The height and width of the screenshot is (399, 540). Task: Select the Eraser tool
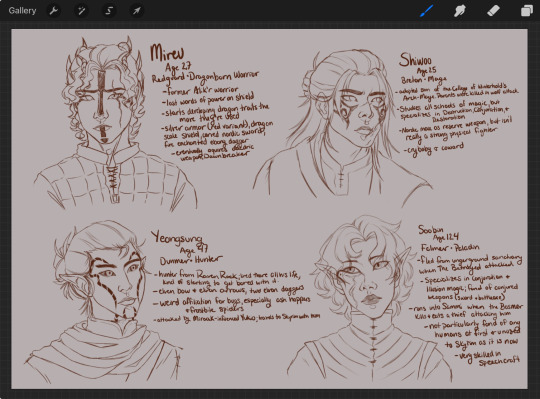coord(493,11)
